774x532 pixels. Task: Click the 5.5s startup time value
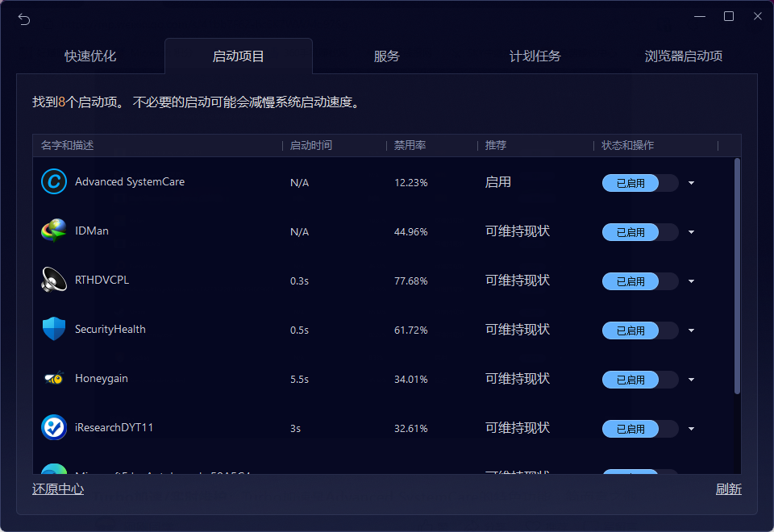tap(299, 379)
